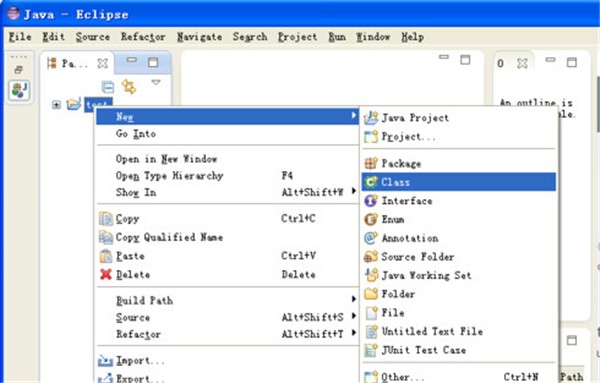
Task: Open the Refactor menu in menu bar
Action: pyautogui.click(x=143, y=37)
